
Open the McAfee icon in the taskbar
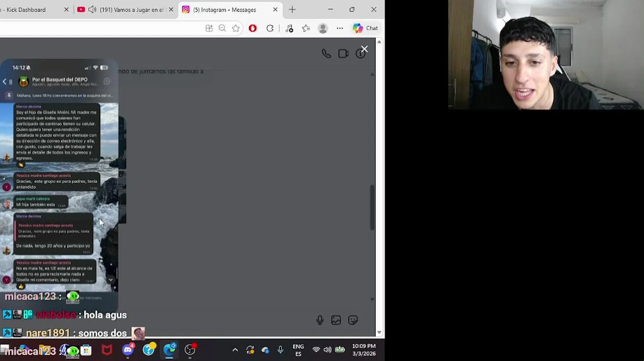[x=107, y=349]
